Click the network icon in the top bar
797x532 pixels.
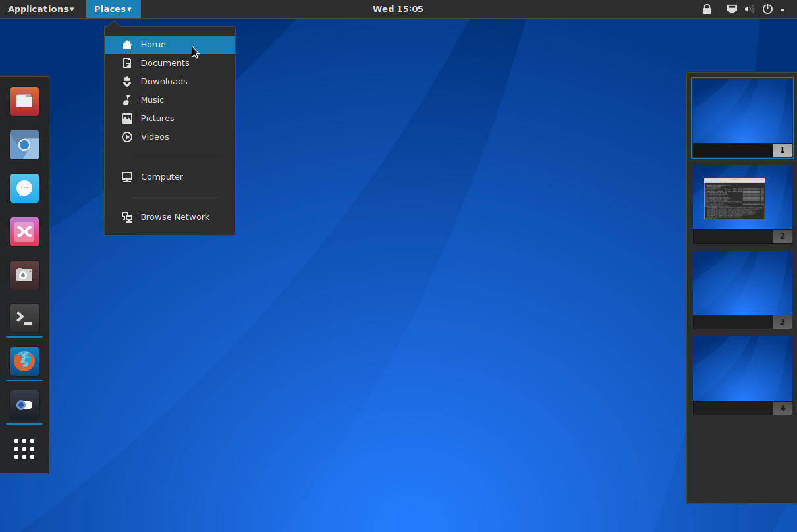tap(731, 9)
